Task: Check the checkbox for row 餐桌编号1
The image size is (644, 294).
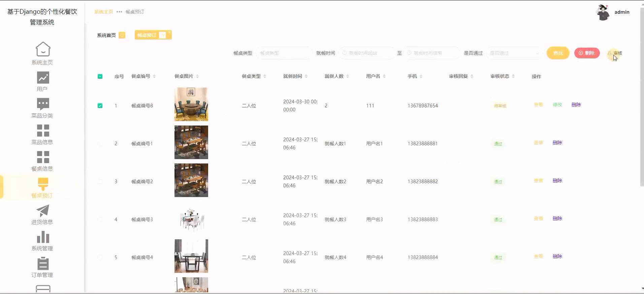Action: click(100, 144)
